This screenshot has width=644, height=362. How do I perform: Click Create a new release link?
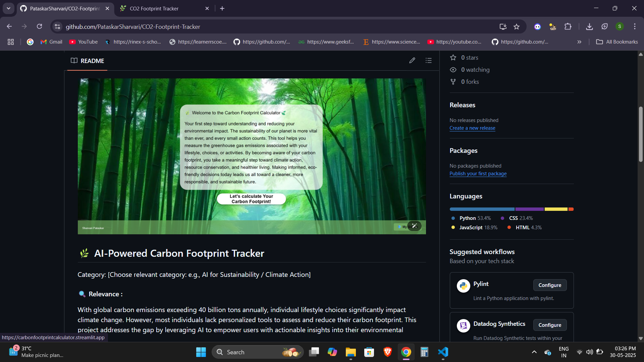pos(472,128)
